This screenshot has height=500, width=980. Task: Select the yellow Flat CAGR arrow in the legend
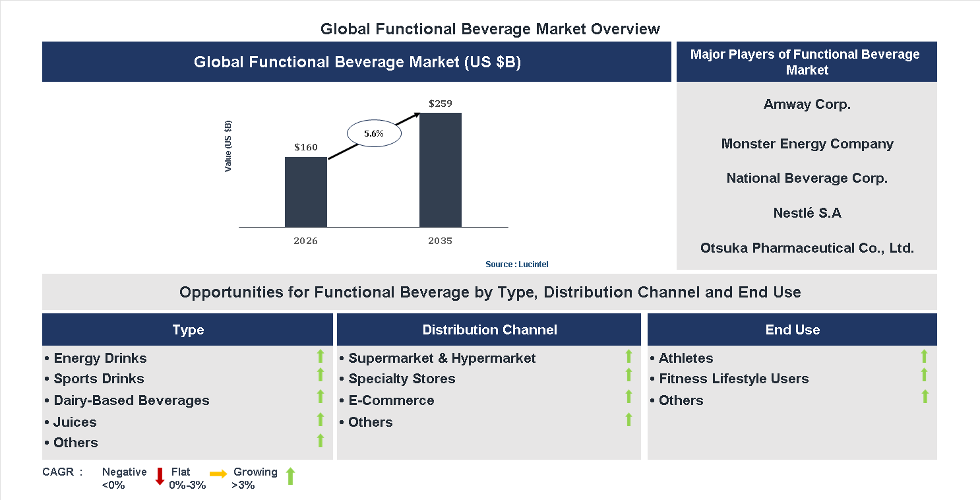tap(218, 473)
